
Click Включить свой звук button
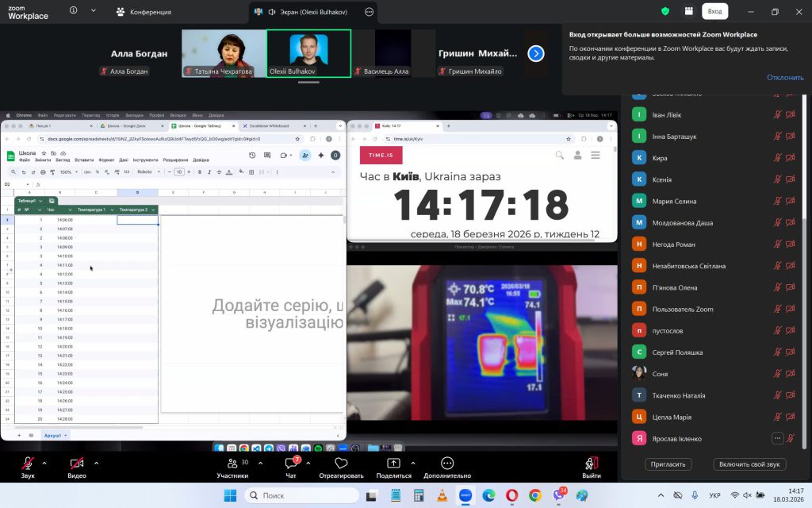point(749,464)
